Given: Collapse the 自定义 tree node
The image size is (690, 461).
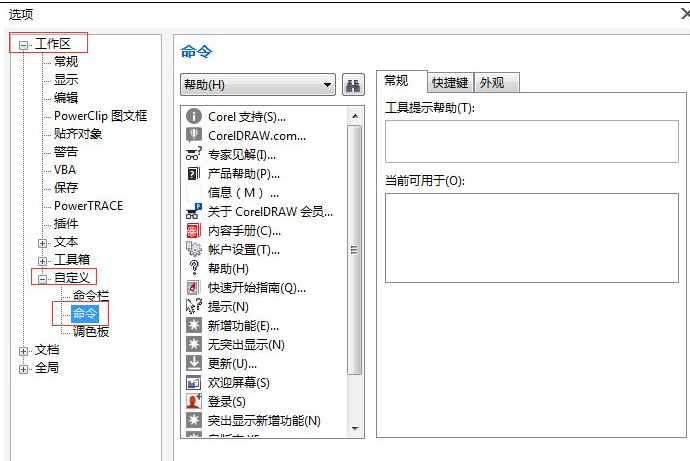Looking at the screenshot, I should tap(42, 279).
